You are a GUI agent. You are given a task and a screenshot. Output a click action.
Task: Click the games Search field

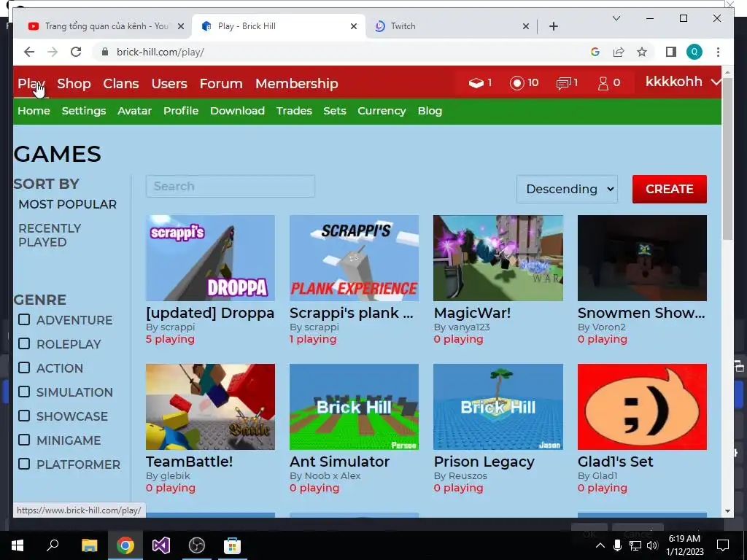point(231,186)
